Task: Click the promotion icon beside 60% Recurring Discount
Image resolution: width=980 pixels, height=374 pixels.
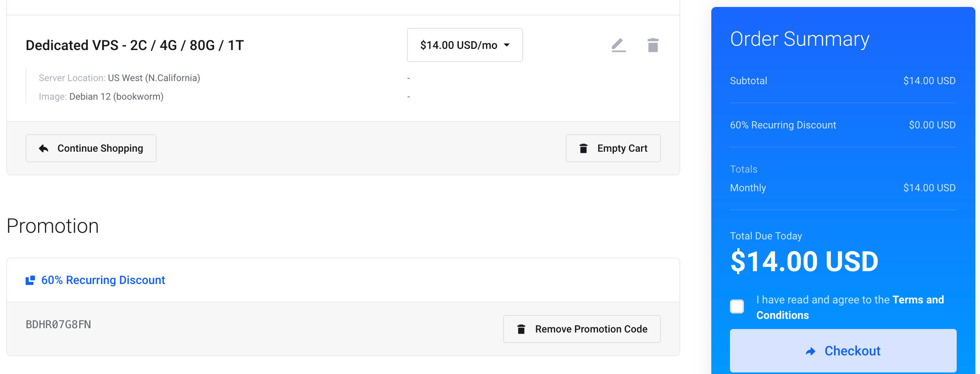Action: tap(30, 280)
